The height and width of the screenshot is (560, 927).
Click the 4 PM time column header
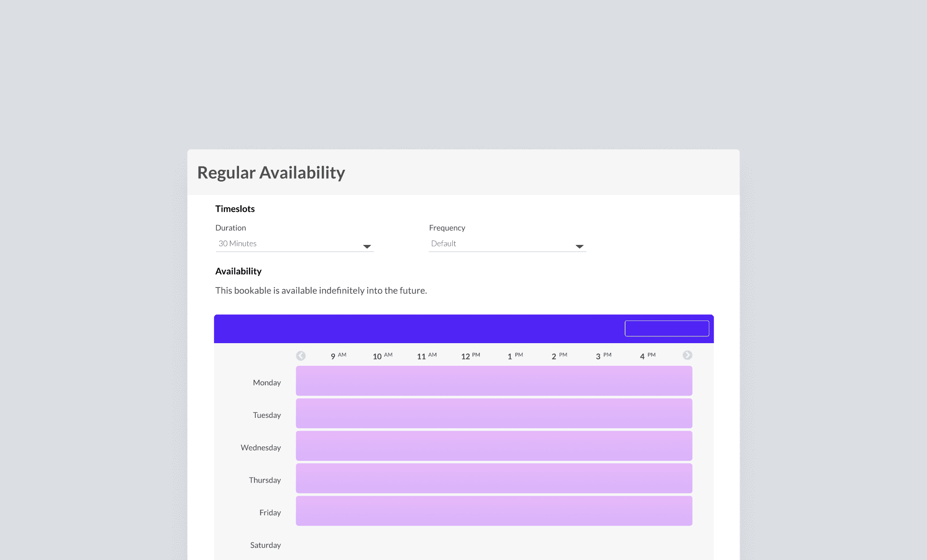pyautogui.click(x=647, y=356)
